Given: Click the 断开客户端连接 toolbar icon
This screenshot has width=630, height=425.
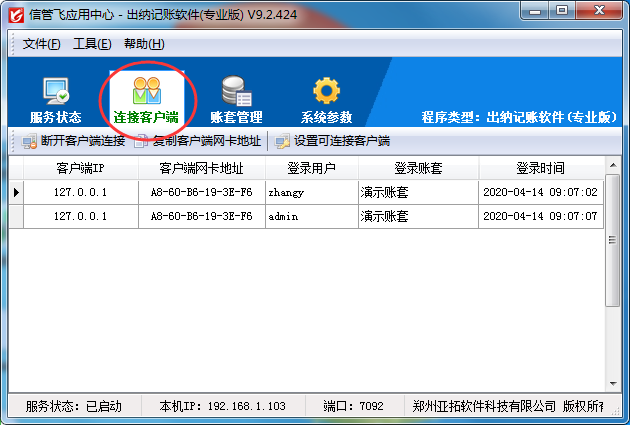Looking at the screenshot, I should 29,141.
